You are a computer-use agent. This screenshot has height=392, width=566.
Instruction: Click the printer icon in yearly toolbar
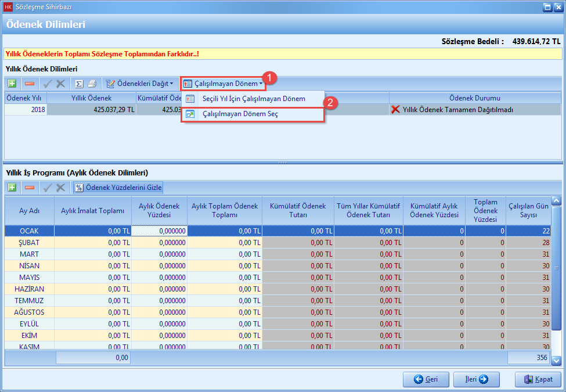click(x=92, y=84)
